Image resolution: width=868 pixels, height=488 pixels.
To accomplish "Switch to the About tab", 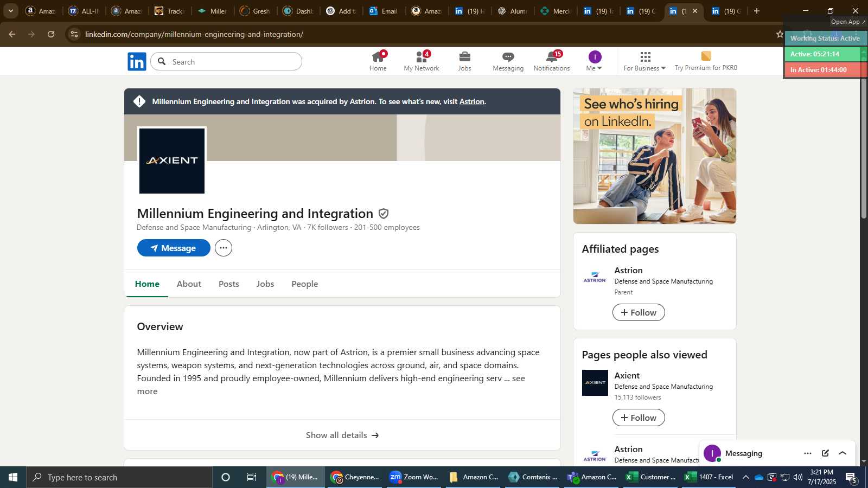I will coord(189,284).
